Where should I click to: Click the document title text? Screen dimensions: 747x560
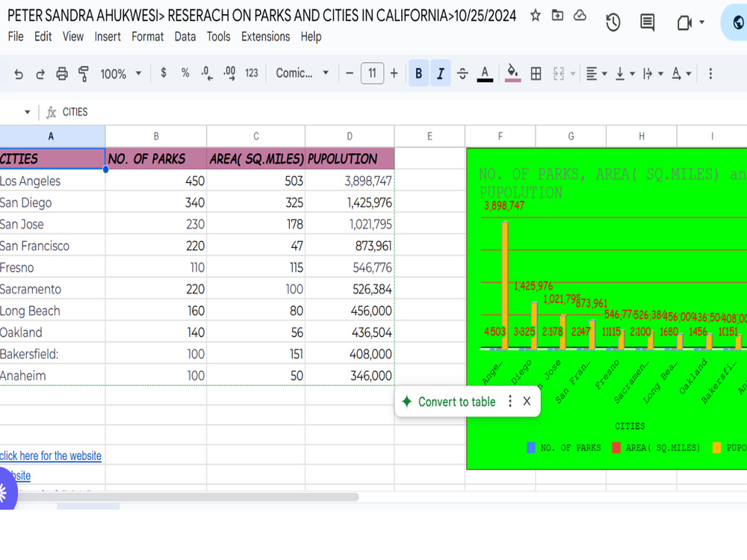pyautogui.click(x=261, y=16)
